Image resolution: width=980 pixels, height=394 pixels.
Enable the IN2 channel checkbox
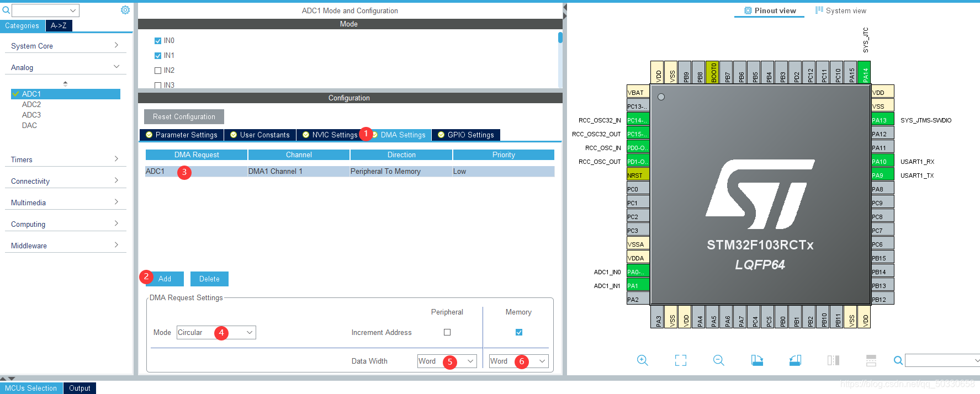click(158, 71)
